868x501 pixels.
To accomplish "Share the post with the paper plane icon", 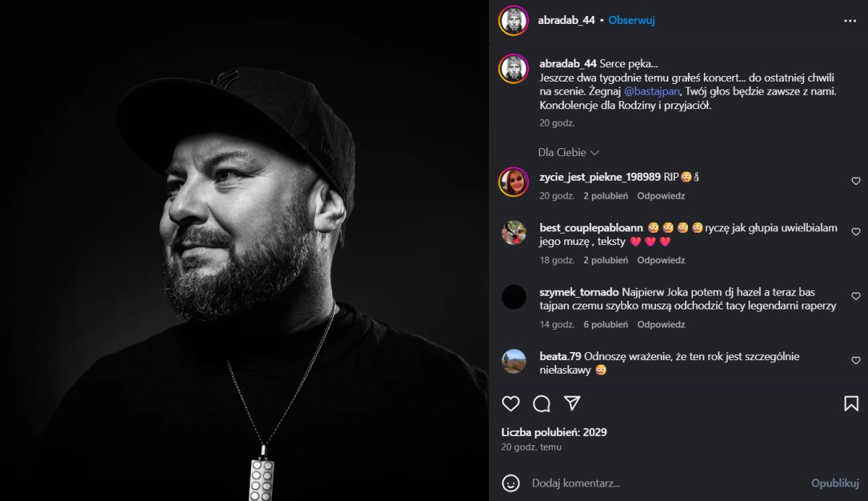I will (572, 403).
